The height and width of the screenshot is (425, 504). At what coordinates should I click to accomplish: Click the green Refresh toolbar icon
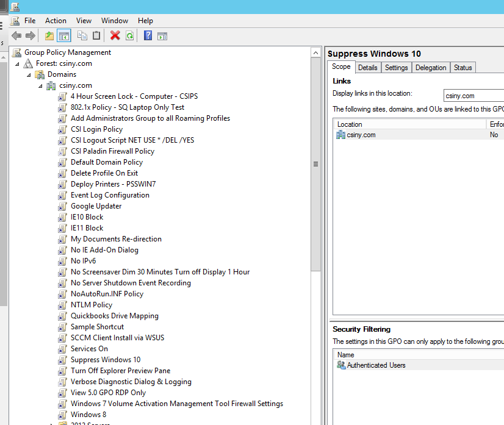[129, 35]
